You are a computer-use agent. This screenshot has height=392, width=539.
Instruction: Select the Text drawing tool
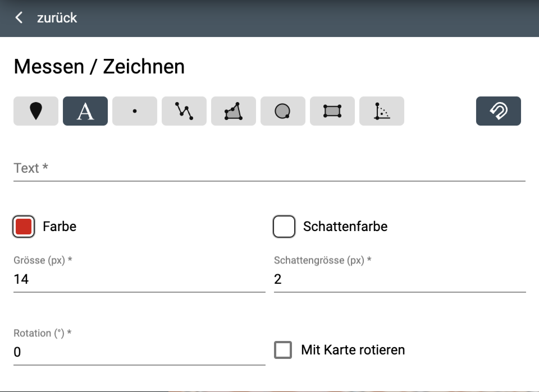[x=85, y=111]
